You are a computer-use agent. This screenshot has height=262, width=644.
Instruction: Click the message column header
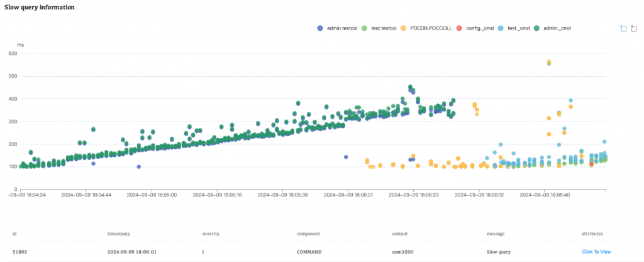[x=496, y=234]
